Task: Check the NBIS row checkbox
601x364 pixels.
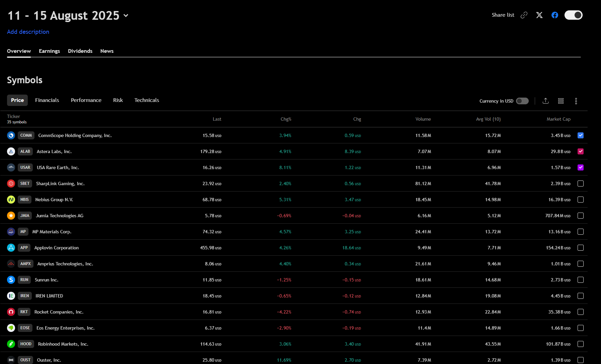Action: pos(581,200)
